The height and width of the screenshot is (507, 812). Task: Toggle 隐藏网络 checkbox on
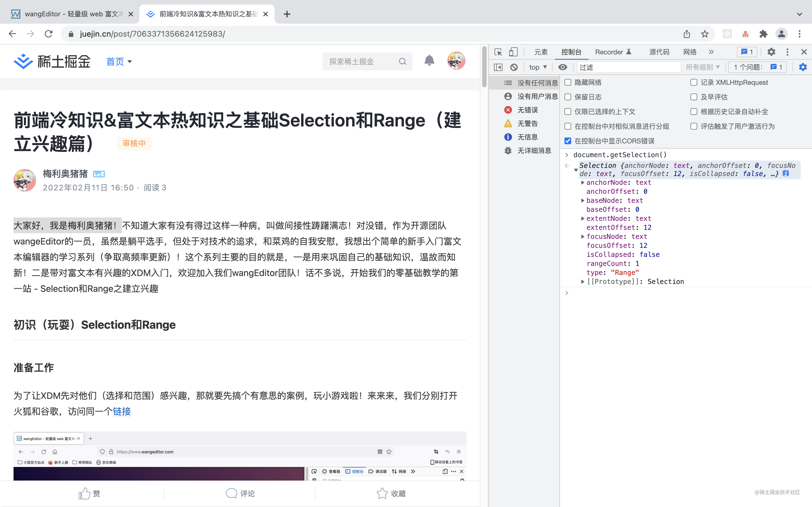(x=568, y=82)
